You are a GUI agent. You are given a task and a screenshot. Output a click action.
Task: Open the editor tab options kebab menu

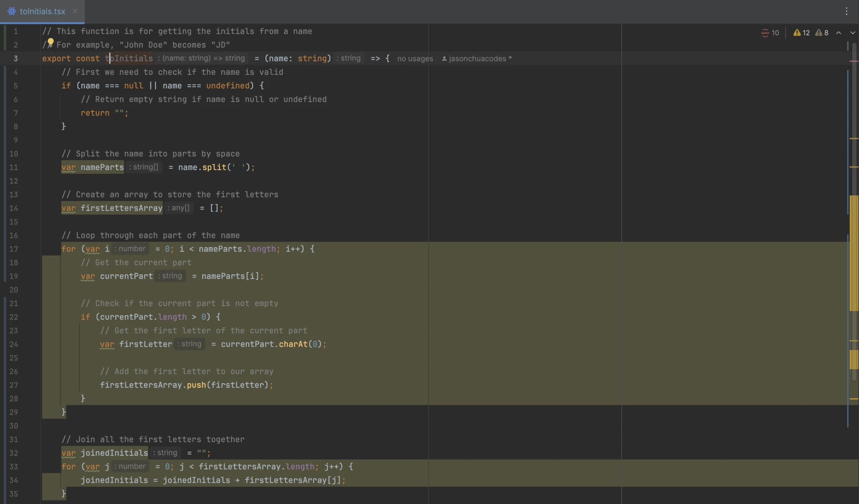coord(846,11)
